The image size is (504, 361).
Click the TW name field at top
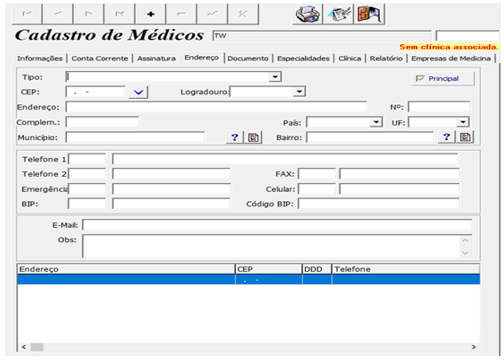pos(322,36)
